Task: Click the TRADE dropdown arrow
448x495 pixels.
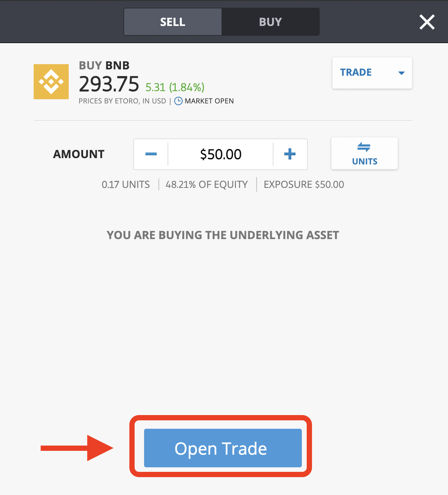Action: coord(401,73)
